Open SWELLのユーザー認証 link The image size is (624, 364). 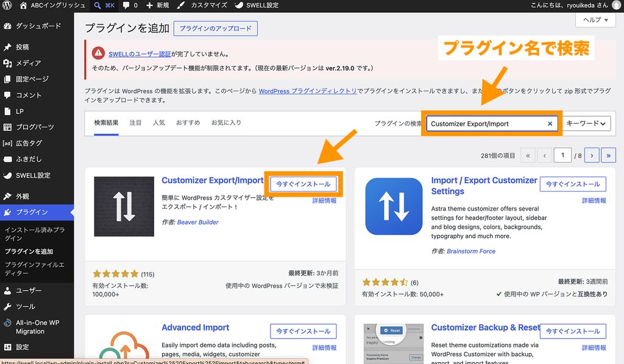tap(140, 54)
